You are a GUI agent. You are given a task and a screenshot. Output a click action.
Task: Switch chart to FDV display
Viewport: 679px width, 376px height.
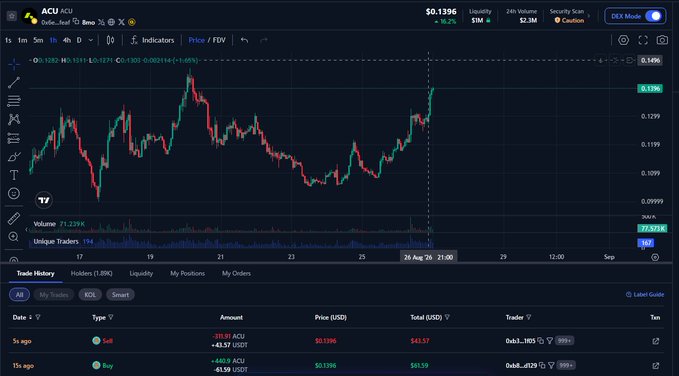[219, 40]
